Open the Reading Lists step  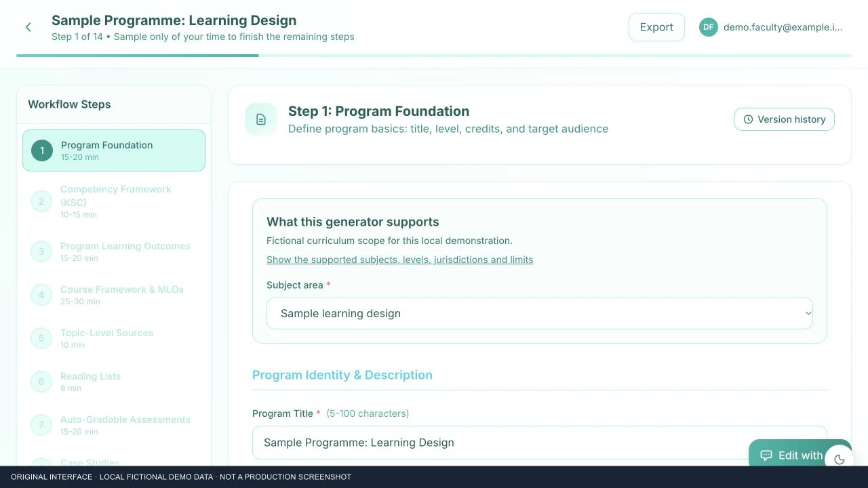click(x=114, y=382)
